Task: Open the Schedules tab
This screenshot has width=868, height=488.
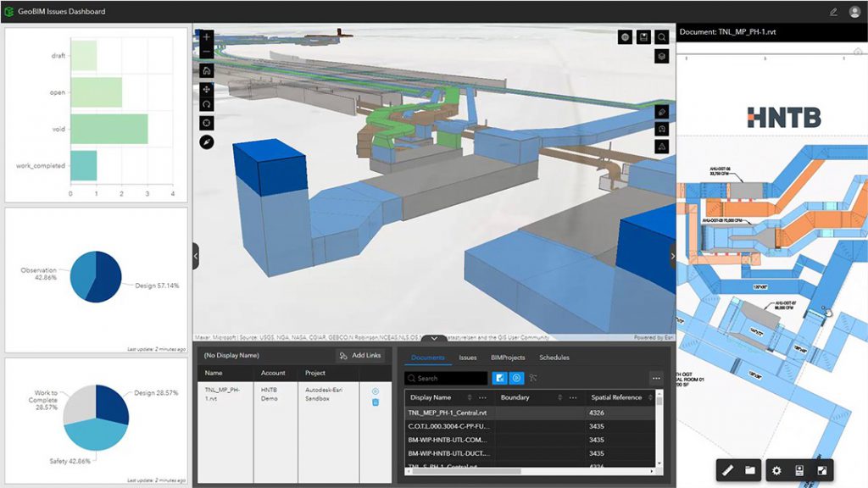Action: [x=554, y=358]
